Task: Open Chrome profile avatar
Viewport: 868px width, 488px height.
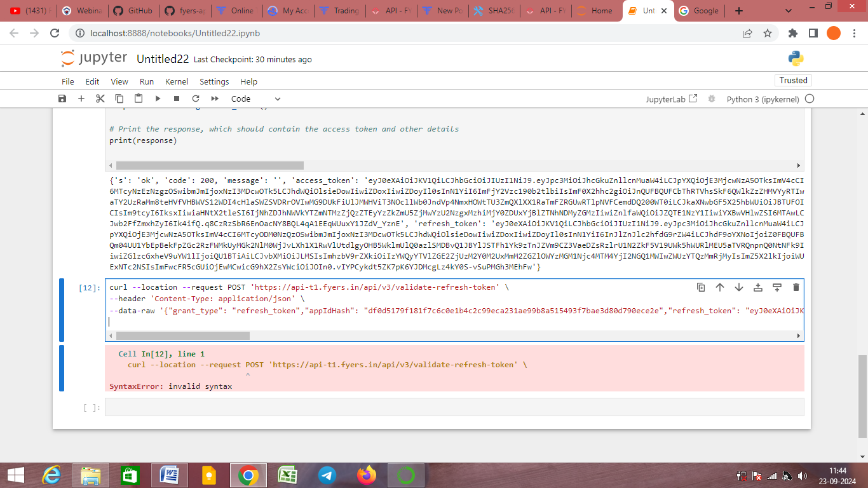Action: point(834,33)
